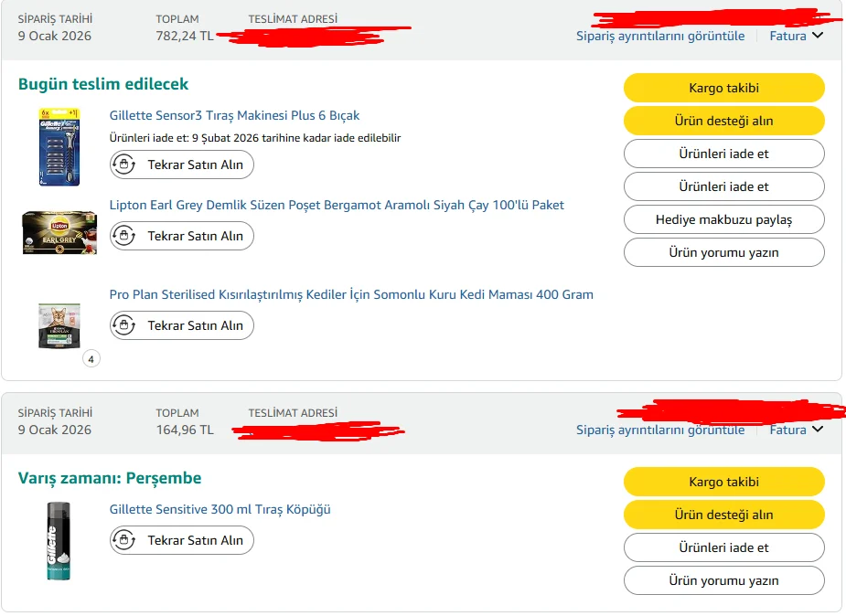846x616 pixels.
Task: Click the Pro Plan cat food package image
Action: point(59,324)
